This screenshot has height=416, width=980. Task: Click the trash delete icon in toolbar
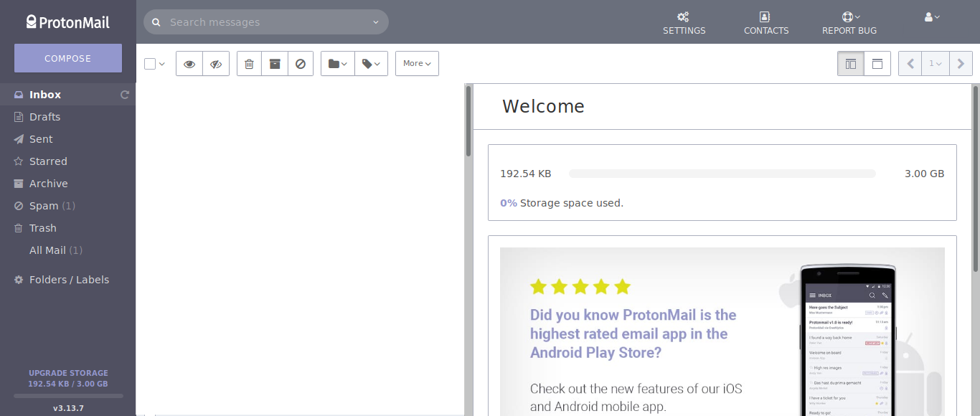pyautogui.click(x=249, y=64)
